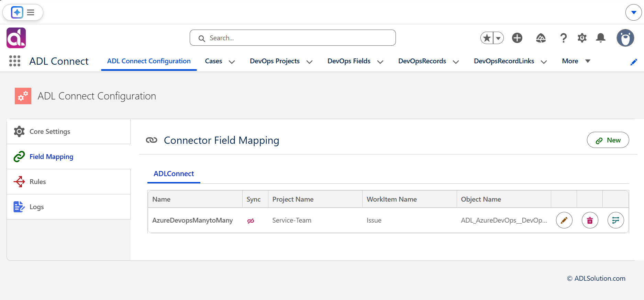The image size is (644, 300).
Task: Click the Rules arrows icon
Action: pos(19,182)
